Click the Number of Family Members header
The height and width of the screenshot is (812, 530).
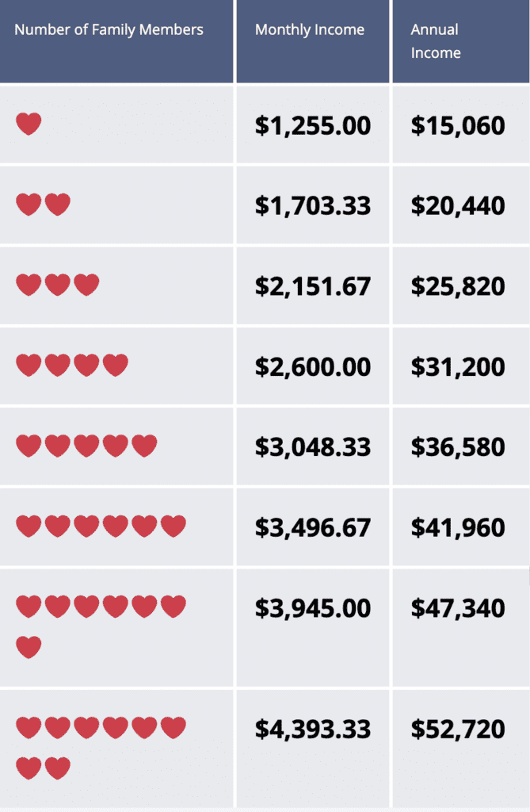tap(109, 30)
